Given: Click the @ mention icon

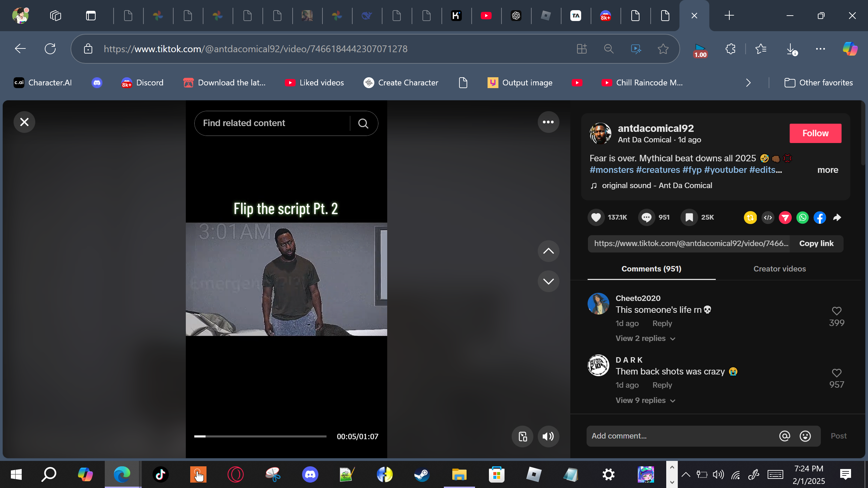Looking at the screenshot, I should coord(785,436).
